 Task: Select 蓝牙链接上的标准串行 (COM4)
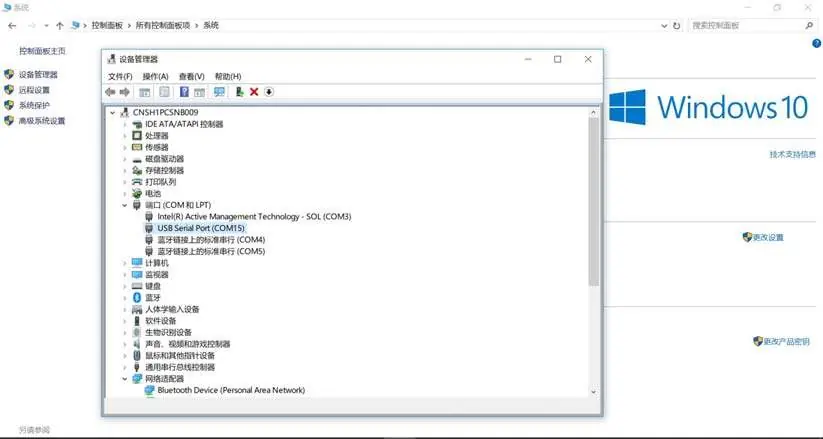click(x=211, y=239)
